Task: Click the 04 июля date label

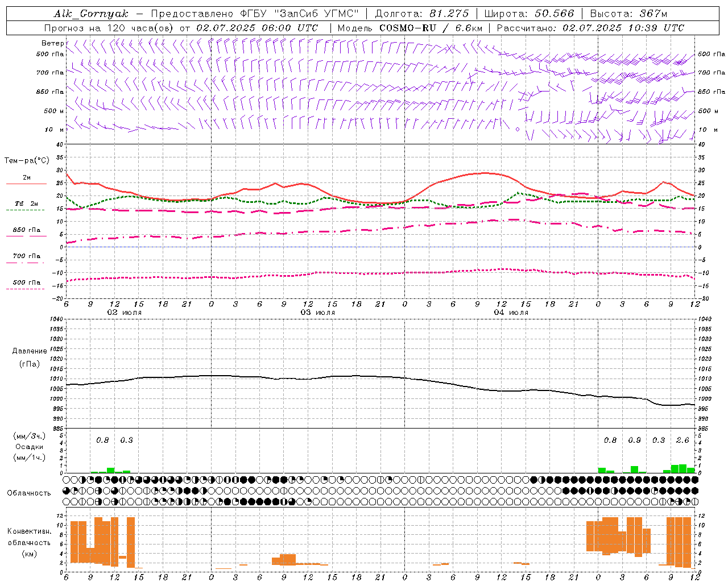Action: click(511, 313)
